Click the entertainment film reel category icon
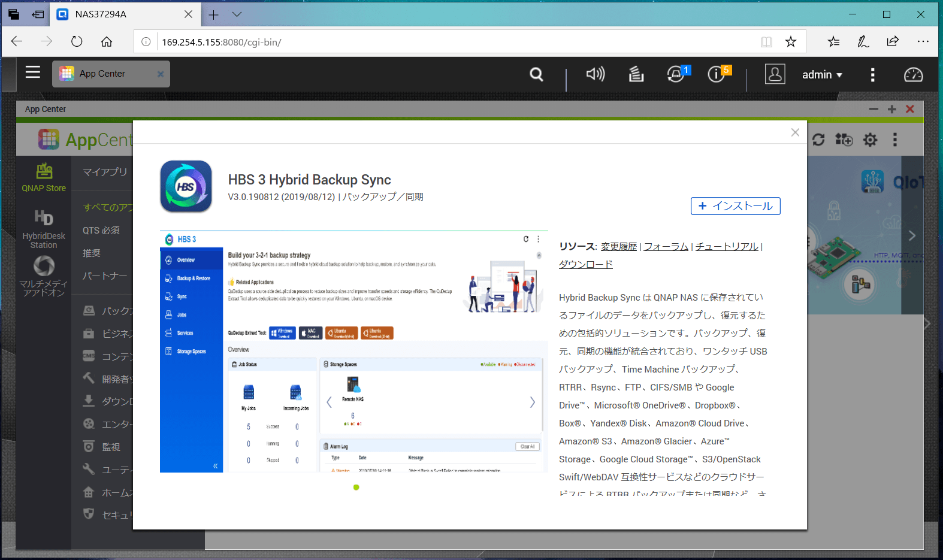The image size is (943, 560). tap(89, 423)
